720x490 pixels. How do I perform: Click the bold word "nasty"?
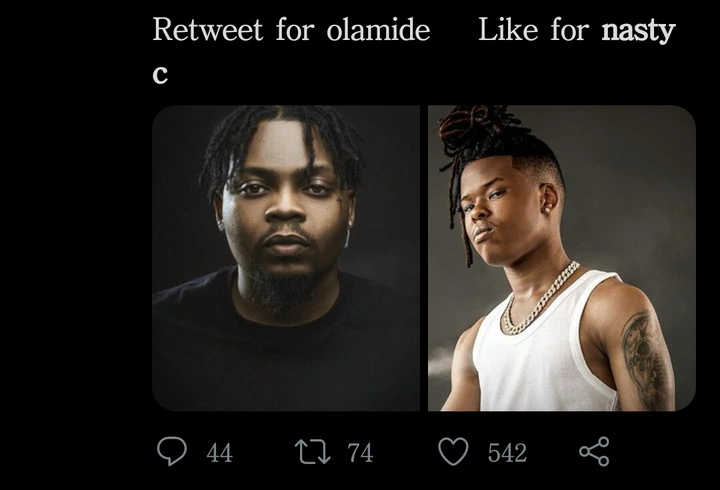tap(638, 31)
